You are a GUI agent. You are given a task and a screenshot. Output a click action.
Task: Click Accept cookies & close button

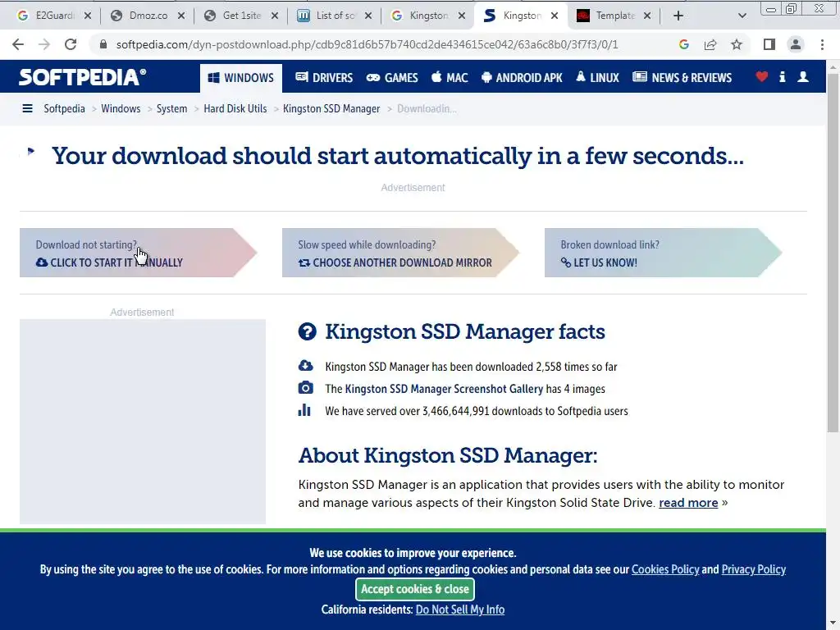(x=415, y=589)
